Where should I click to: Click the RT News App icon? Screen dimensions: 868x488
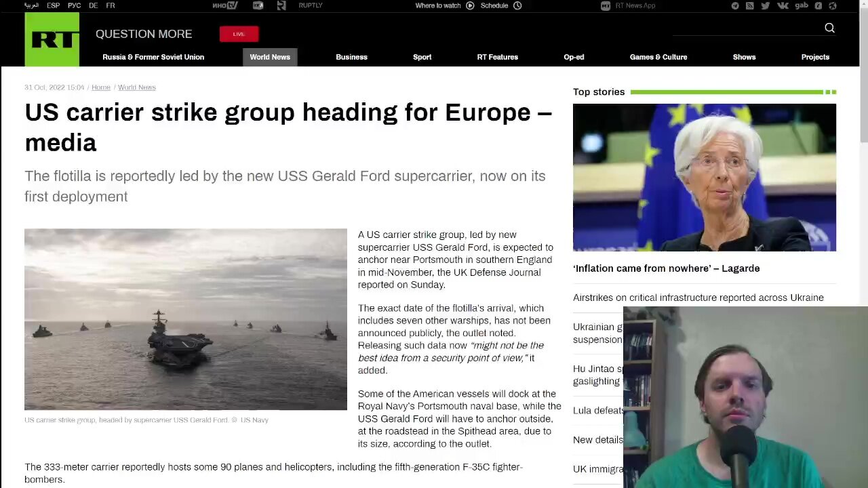pyautogui.click(x=606, y=5)
